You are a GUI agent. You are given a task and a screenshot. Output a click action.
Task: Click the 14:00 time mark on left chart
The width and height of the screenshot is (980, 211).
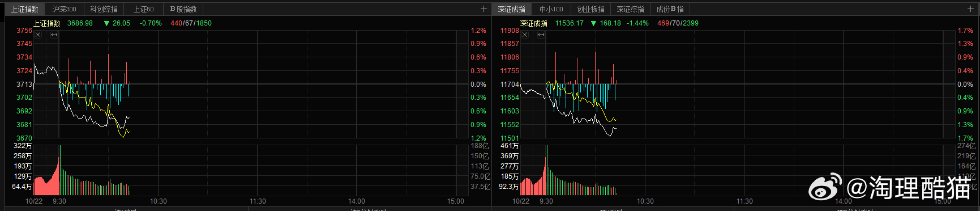tap(357, 201)
